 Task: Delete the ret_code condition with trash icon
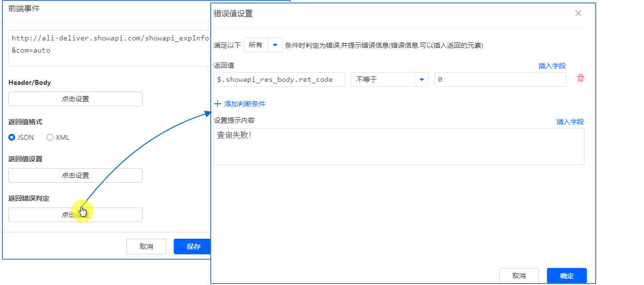click(x=580, y=78)
